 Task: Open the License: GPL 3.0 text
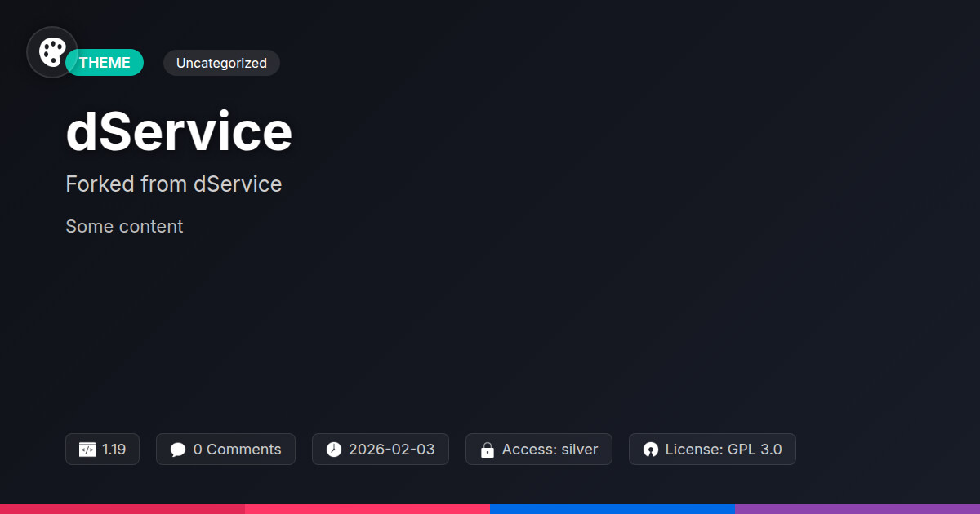723,450
